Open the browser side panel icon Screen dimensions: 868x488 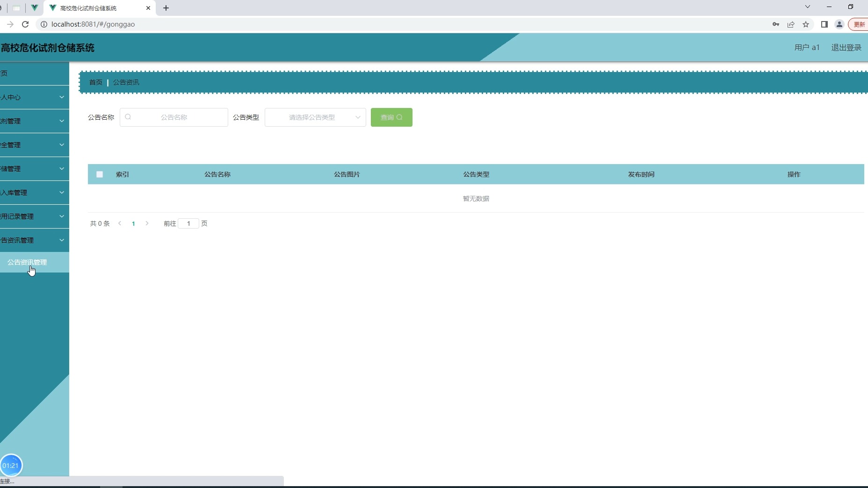825,24
